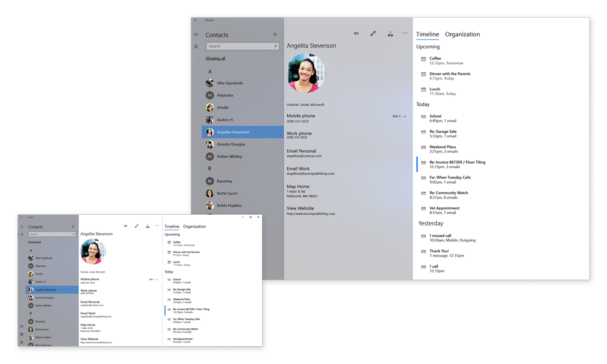Open the 1 call entry in large window

436,269
